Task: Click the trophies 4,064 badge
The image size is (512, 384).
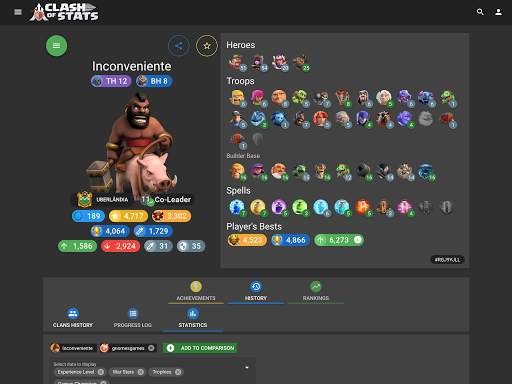Action: [110, 231]
